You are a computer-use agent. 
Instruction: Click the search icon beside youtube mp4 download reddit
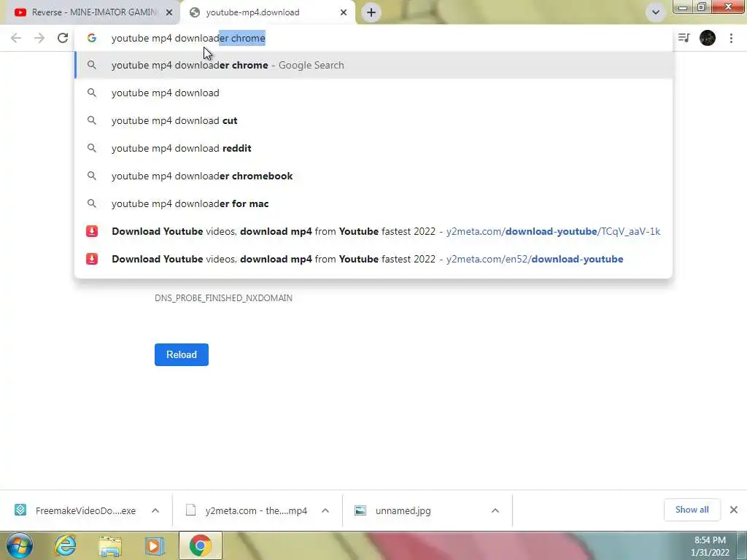(92, 148)
